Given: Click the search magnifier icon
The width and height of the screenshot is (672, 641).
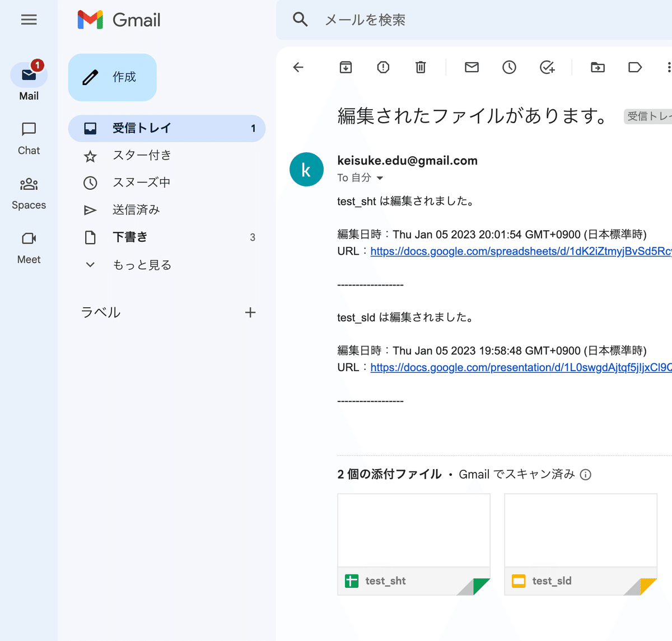Looking at the screenshot, I should (x=300, y=20).
